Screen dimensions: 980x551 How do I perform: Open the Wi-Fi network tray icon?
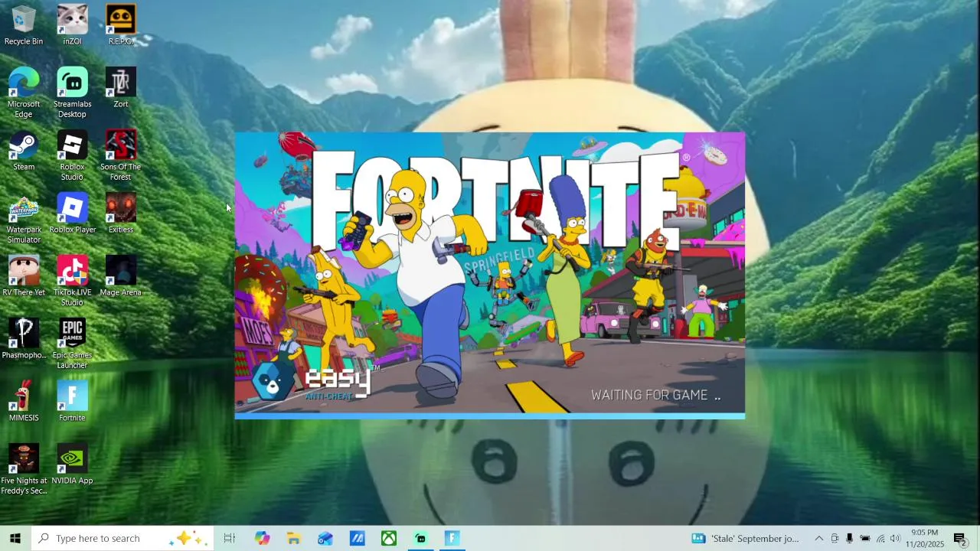tap(880, 538)
